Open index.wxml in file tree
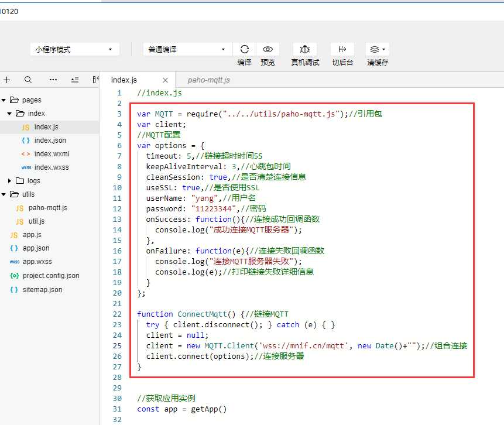Image resolution: width=504 pixels, height=425 pixels. pos(52,154)
